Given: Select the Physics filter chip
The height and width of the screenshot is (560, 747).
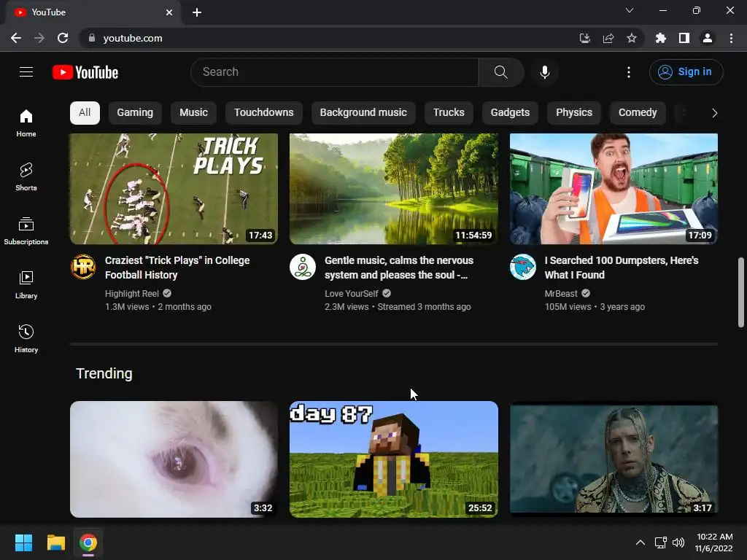Looking at the screenshot, I should 574,113.
